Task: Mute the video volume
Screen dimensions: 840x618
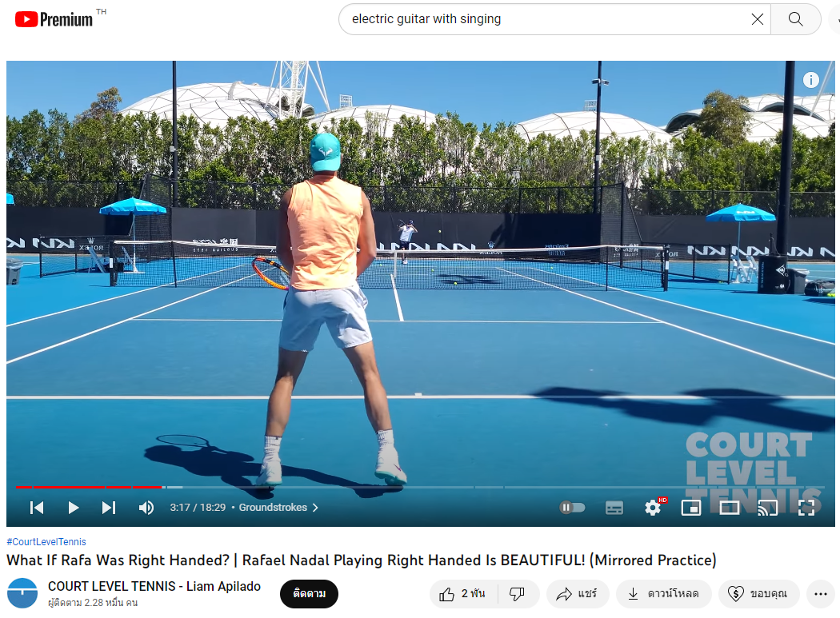Action: click(146, 508)
